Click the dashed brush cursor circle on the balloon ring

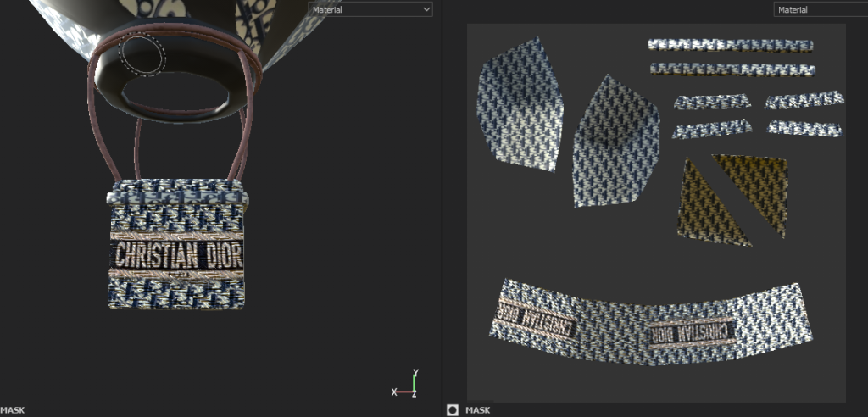[142, 53]
